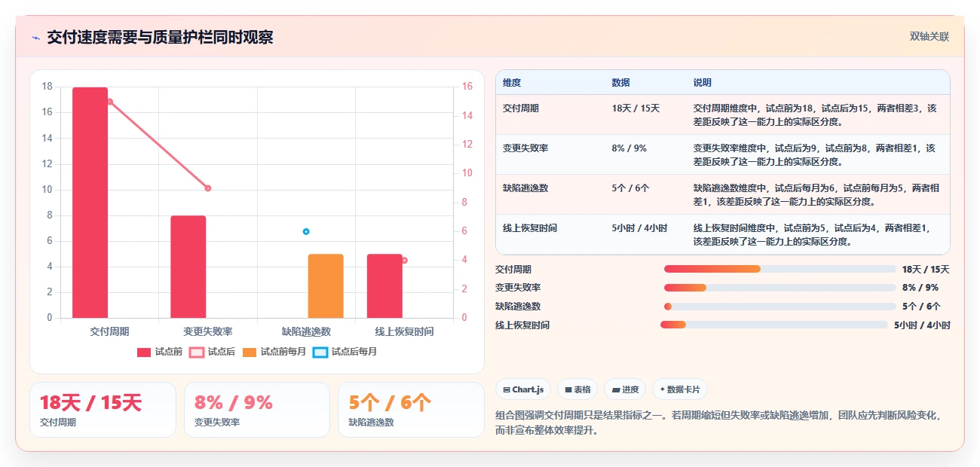980x467 pixels.
Task: Click the 线上恢复时间 red bar
Action: [384, 286]
